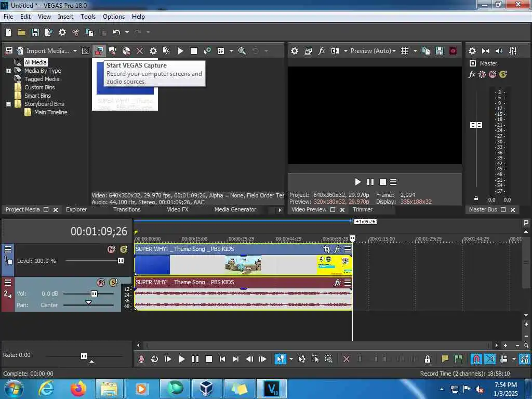The height and width of the screenshot is (399, 532).
Task: Open Video Preview project properties gear
Action: click(295, 51)
